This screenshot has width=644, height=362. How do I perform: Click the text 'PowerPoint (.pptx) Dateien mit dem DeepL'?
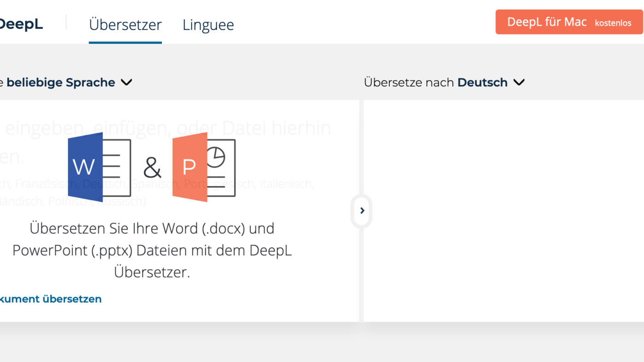[152, 250]
